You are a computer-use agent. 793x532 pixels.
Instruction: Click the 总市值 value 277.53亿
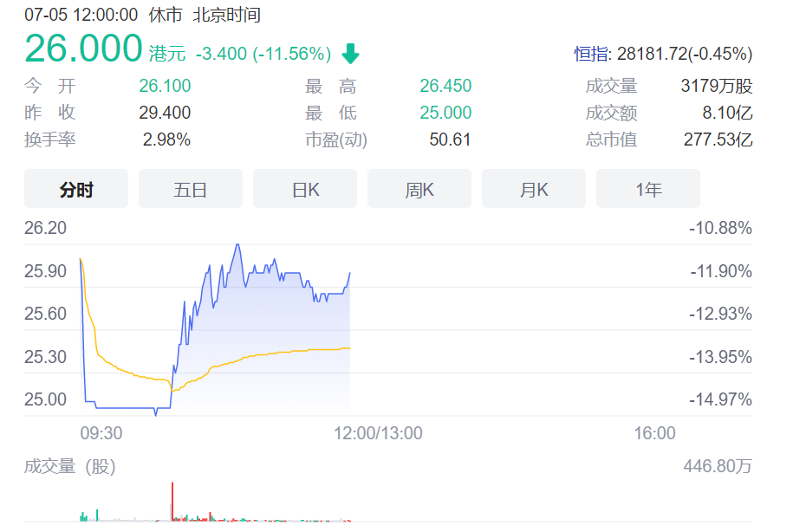pos(718,139)
